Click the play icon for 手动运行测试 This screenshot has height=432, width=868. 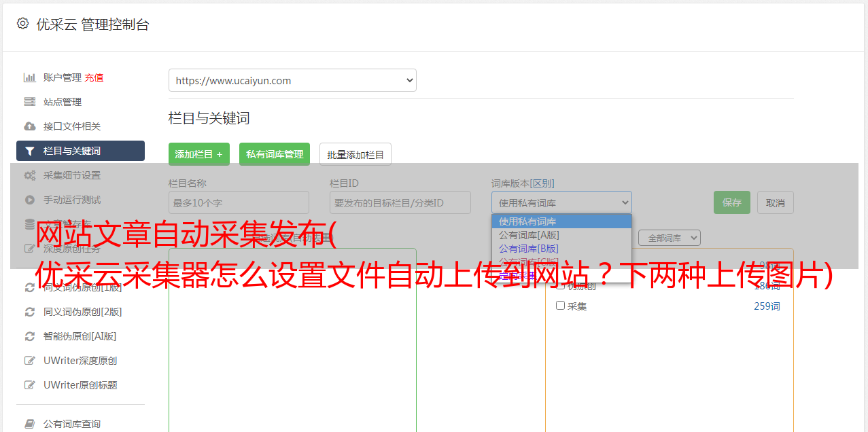coord(29,200)
